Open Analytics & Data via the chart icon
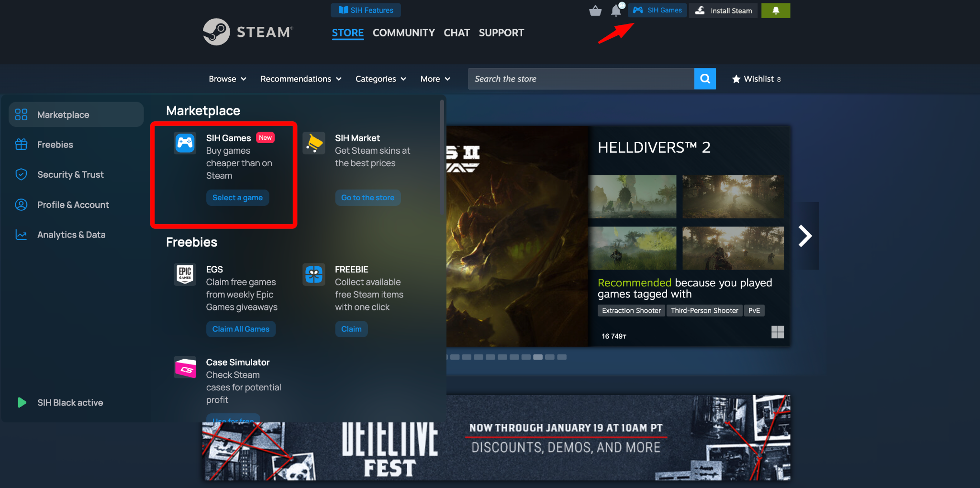 21,234
